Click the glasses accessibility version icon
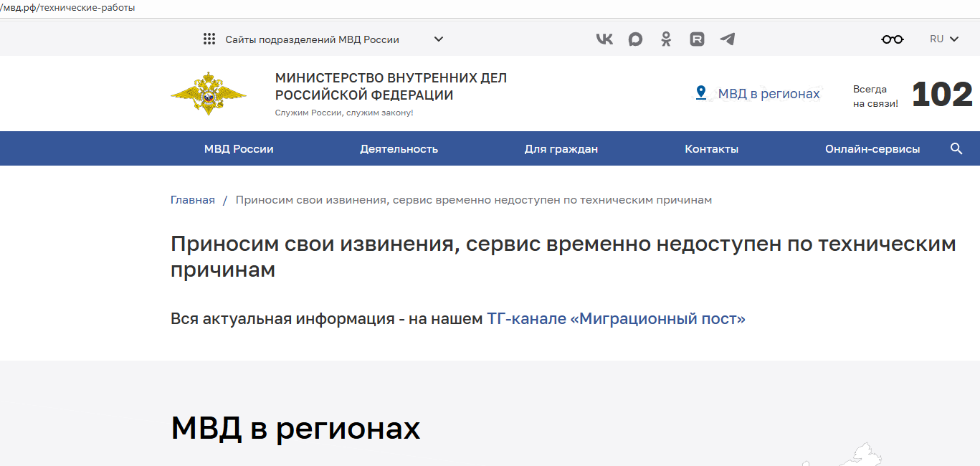This screenshot has width=980, height=466. [892, 39]
